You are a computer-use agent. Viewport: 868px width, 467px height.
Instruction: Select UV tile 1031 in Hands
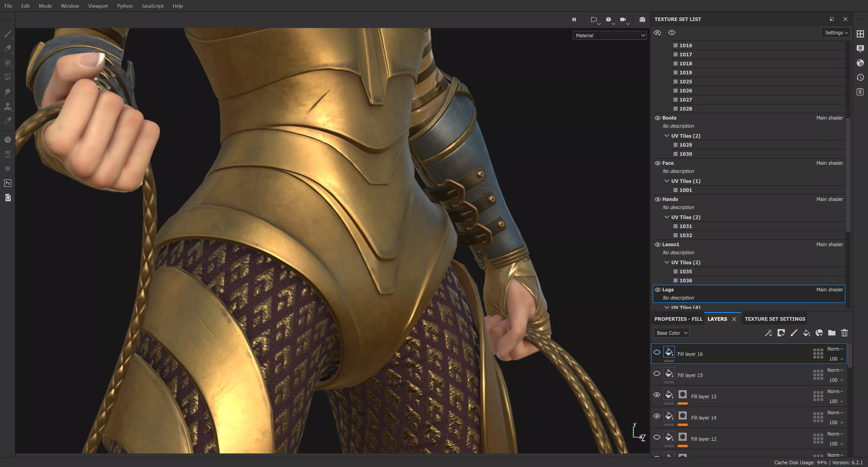point(685,226)
